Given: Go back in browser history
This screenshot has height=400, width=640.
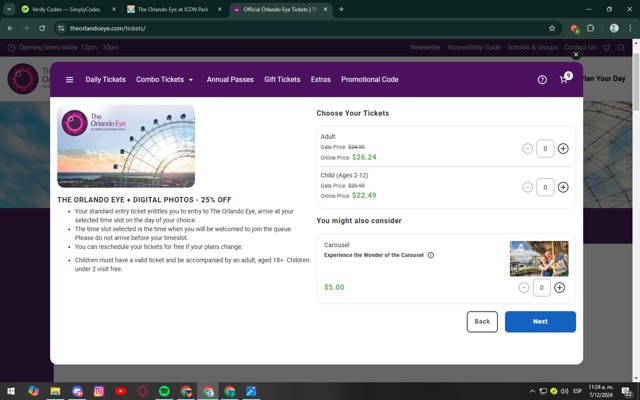Looking at the screenshot, I should point(10,28).
